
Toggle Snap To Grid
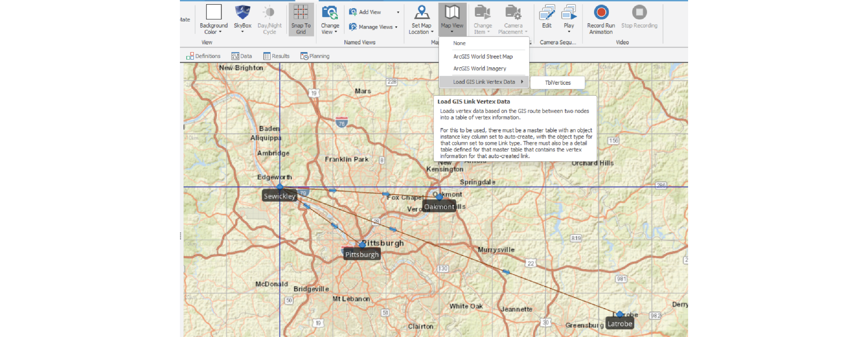pos(301,19)
